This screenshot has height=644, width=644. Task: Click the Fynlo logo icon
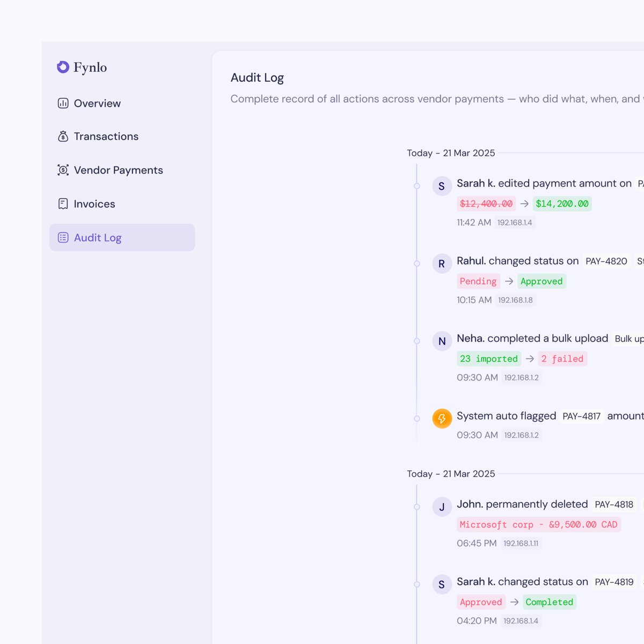point(63,67)
